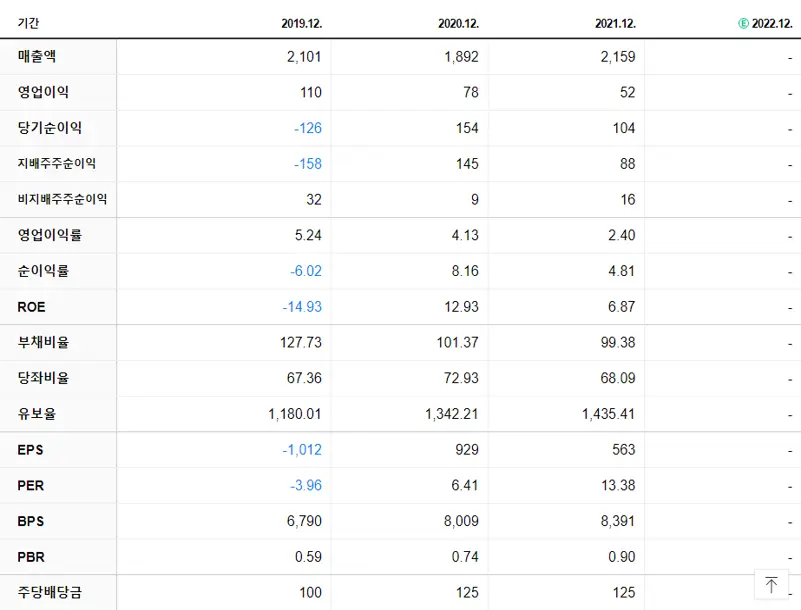The width and height of the screenshot is (801, 610).
Task: Select the debt ratio value 101.37
Action: [x=458, y=343]
